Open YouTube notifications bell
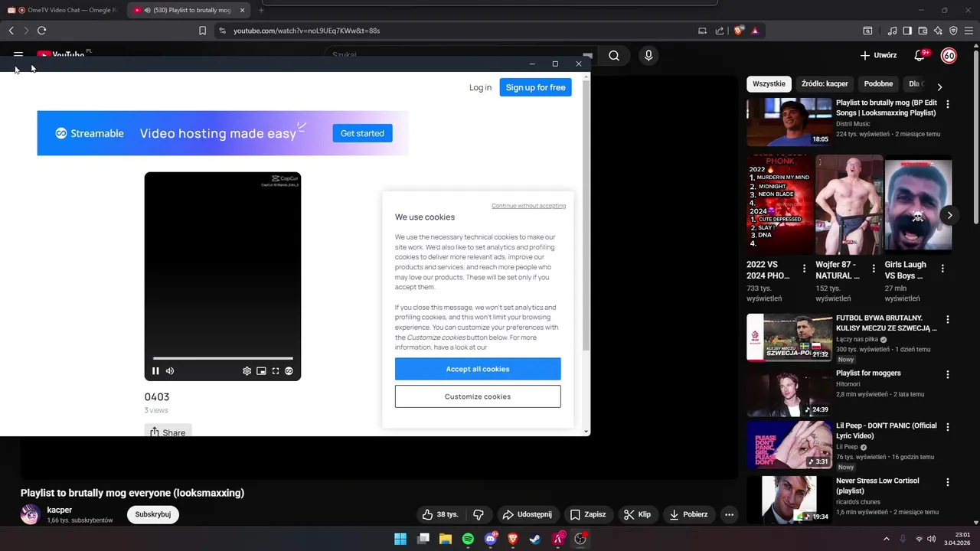The height and width of the screenshot is (551, 980). [921, 55]
